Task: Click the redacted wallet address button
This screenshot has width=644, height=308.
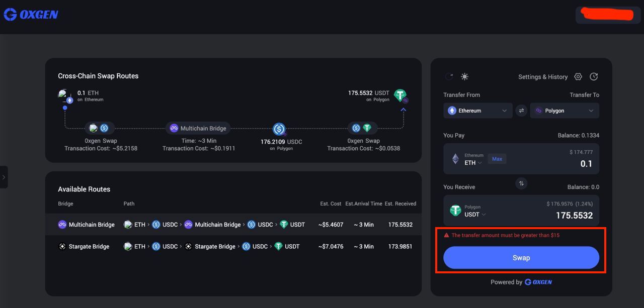Action: pos(608,15)
